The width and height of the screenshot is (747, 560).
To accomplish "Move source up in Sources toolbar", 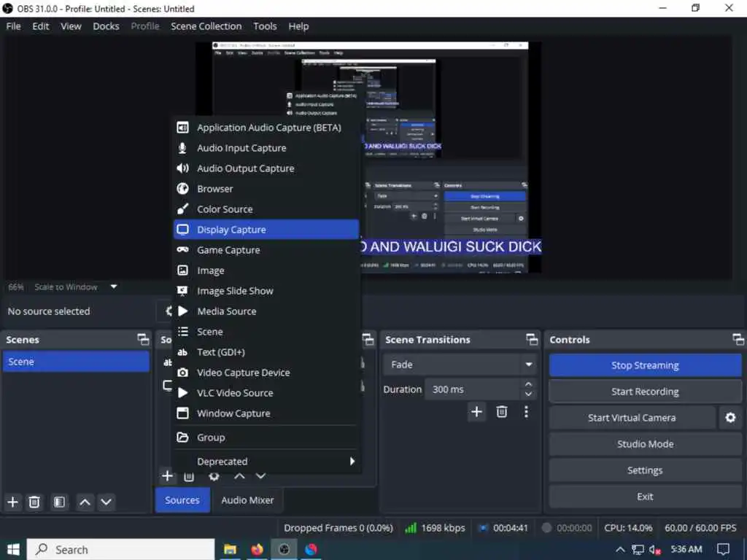I will click(239, 475).
